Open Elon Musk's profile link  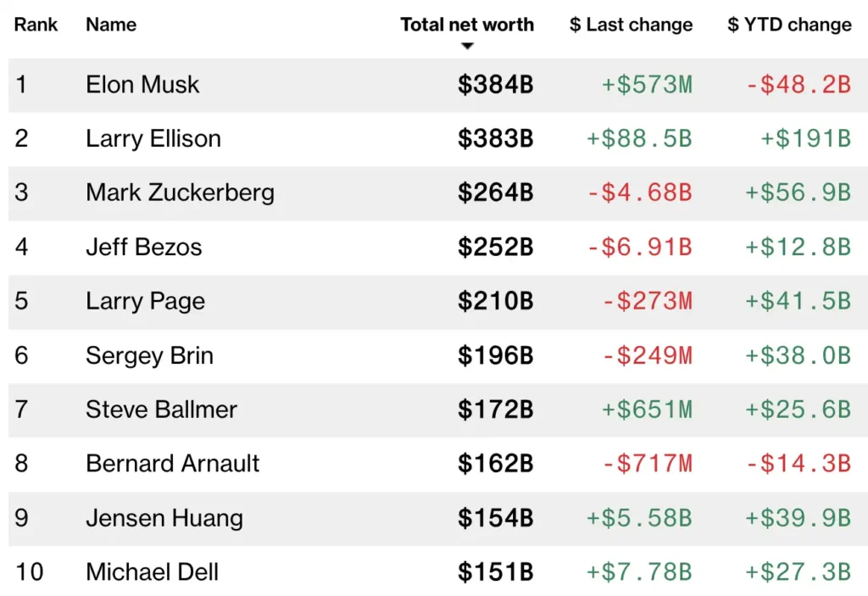point(142,85)
